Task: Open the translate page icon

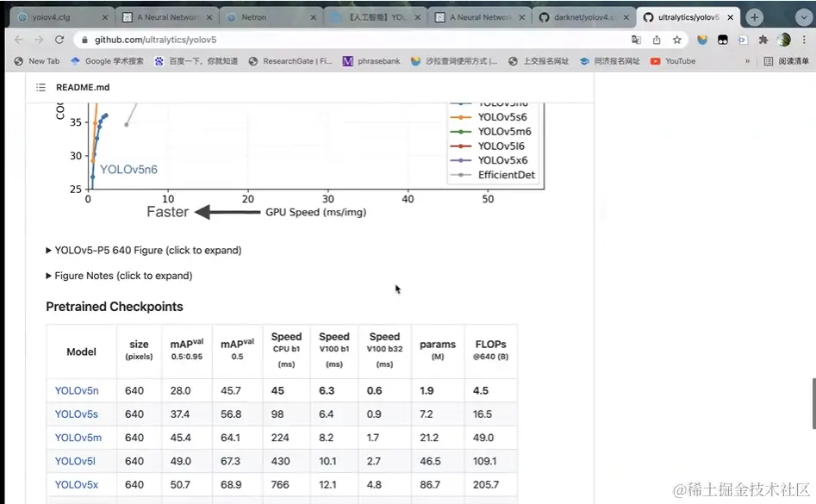Action: 636,40
